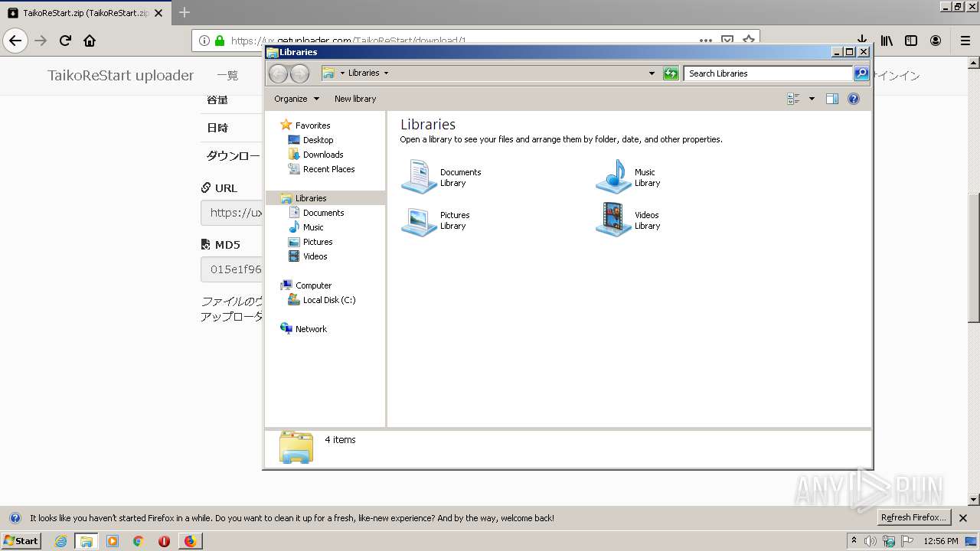
Task: Click system tray volume icon
Action: 871,541
